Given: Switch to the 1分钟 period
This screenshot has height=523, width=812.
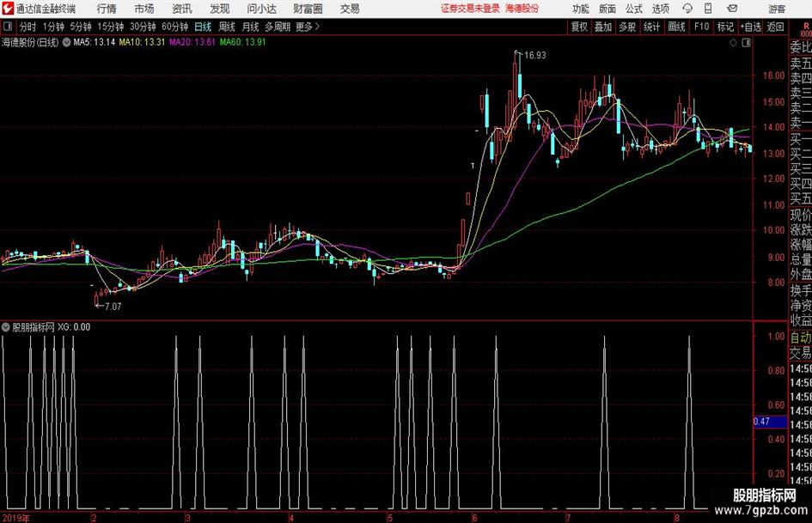Looking at the screenshot, I should (53, 27).
